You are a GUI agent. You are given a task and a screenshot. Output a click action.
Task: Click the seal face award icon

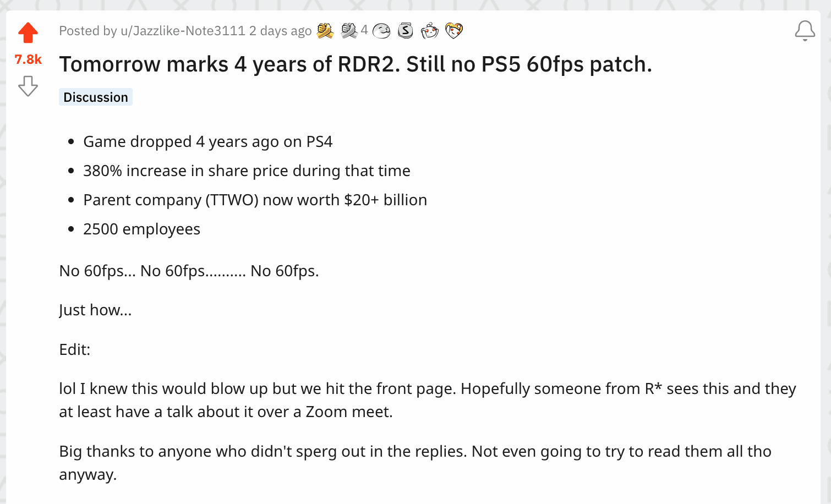tap(381, 31)
